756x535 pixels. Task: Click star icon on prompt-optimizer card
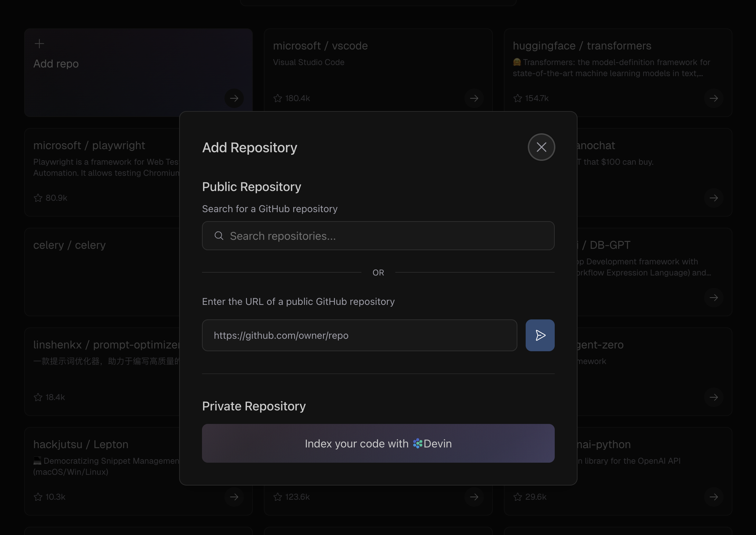38,397
